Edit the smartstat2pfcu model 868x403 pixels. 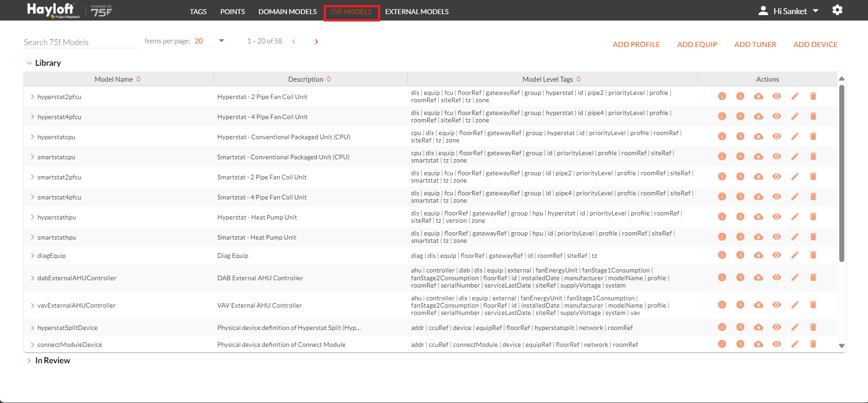(795, 177)
